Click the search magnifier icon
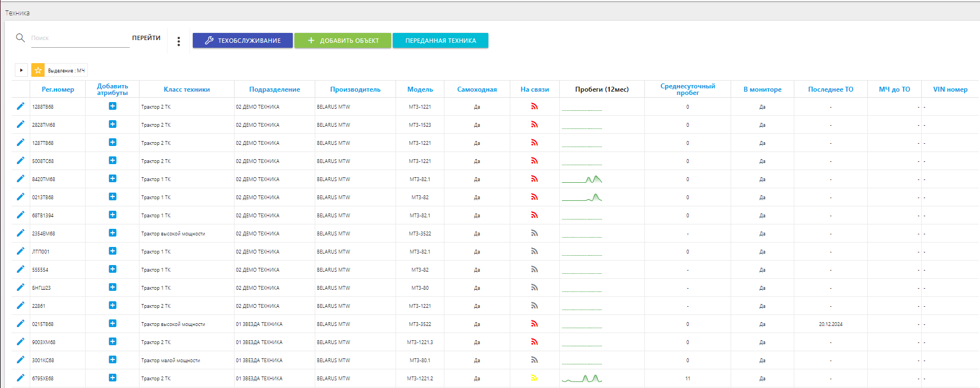 click(x=20, y=38)
